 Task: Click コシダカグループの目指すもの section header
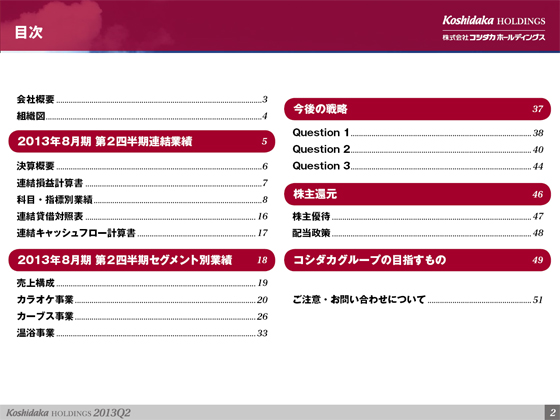pyautogui.click(x=418, y=260)
